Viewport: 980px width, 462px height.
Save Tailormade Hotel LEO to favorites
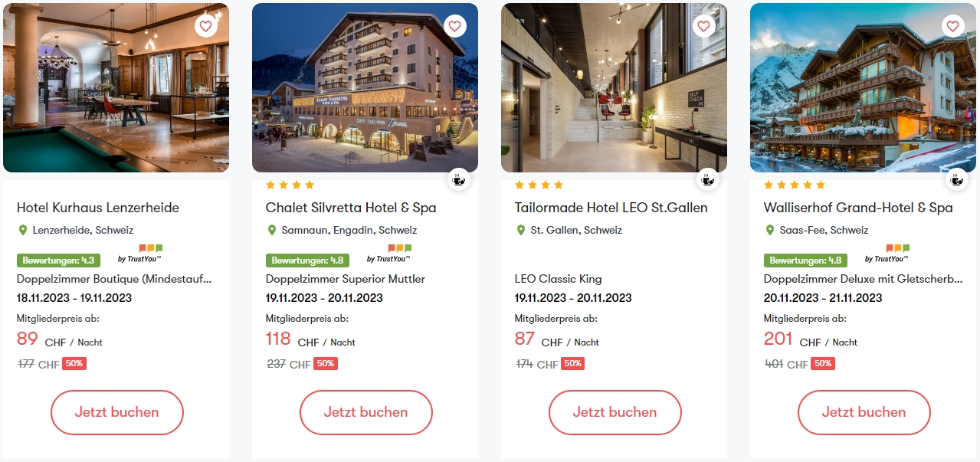click(x=703, y=26)
